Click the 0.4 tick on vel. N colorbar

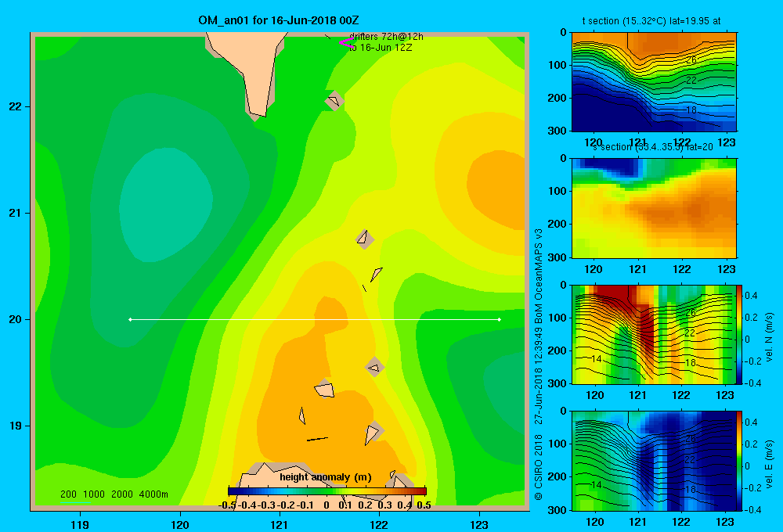[x=751, y=296]
